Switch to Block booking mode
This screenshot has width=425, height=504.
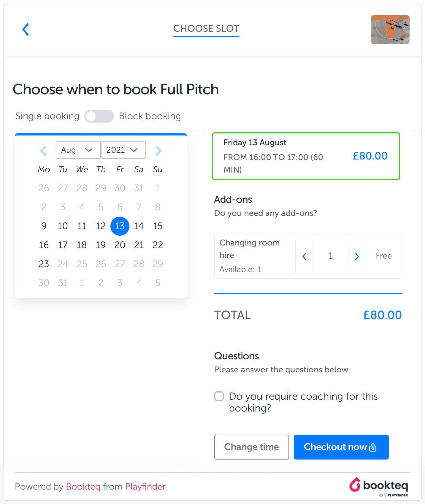coord(99,116)
